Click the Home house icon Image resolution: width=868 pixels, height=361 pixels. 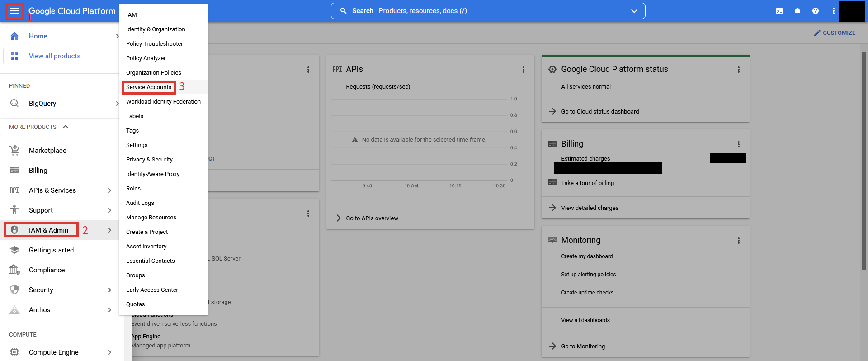pyautogui.click(x=14, y=36)
